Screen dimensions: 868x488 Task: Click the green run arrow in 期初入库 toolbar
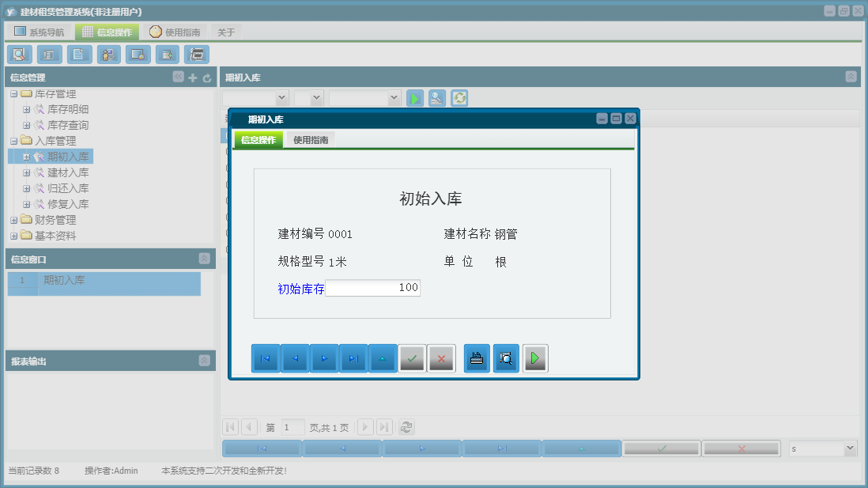(x=414, y=97)
